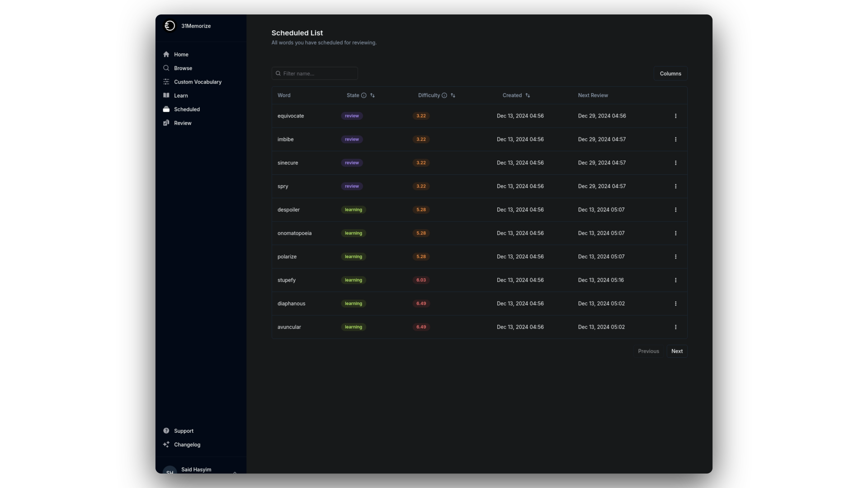Open the Scheduled sidebar page
The height and width of the screenshot is (488, 868).
(x=187, y=109)
